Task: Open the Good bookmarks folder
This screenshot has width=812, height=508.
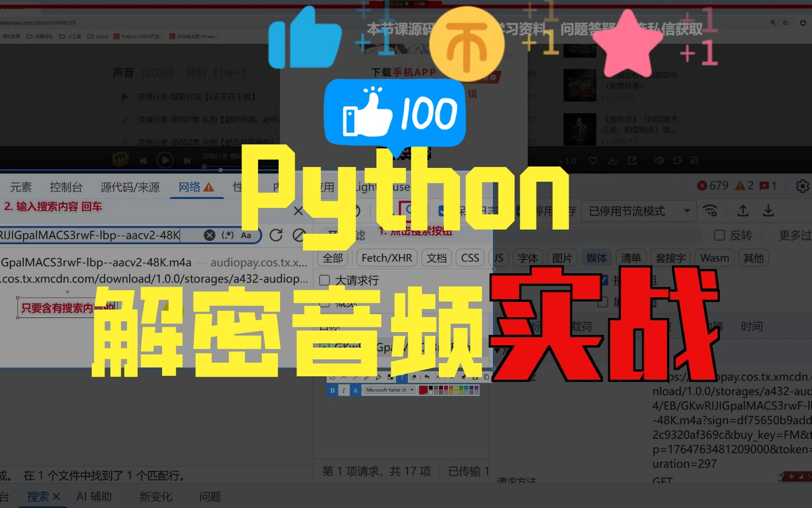Action: [x=97, y=36]
